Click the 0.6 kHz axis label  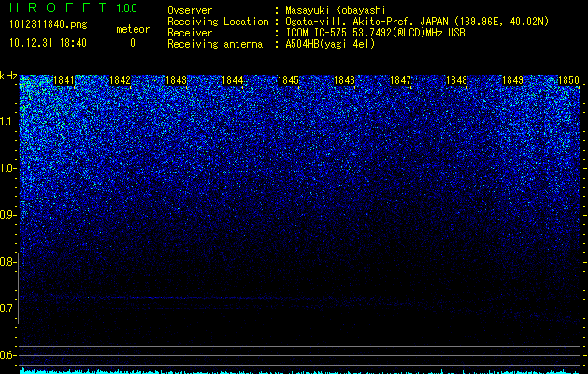(7, 355)
